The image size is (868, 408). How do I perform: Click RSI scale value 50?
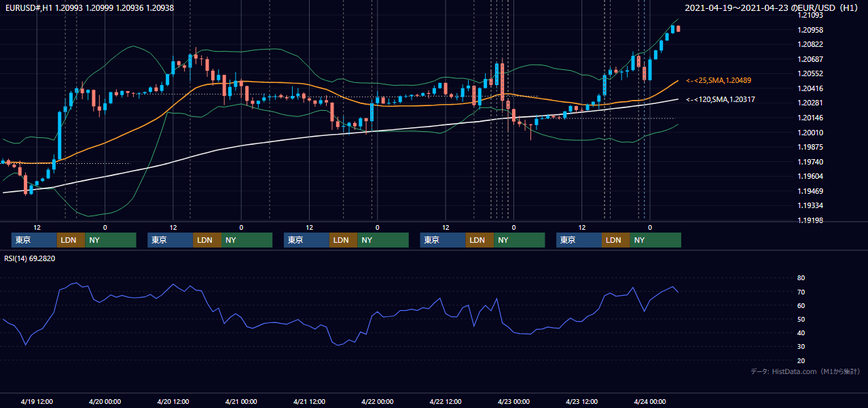tap(801, 319)
